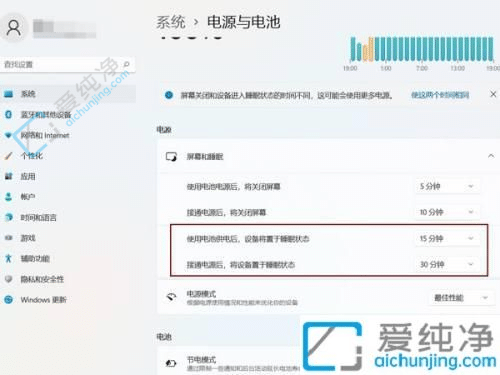Open 系统 in the sidebar
Screen dimensions: 500x375
tap(68, 94)
